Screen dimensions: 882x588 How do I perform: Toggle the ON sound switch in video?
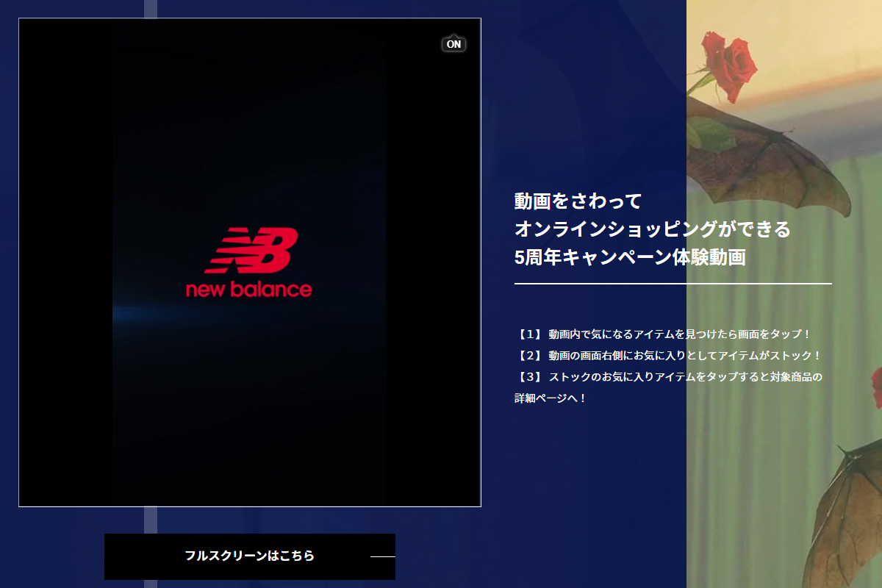point(454,44)
